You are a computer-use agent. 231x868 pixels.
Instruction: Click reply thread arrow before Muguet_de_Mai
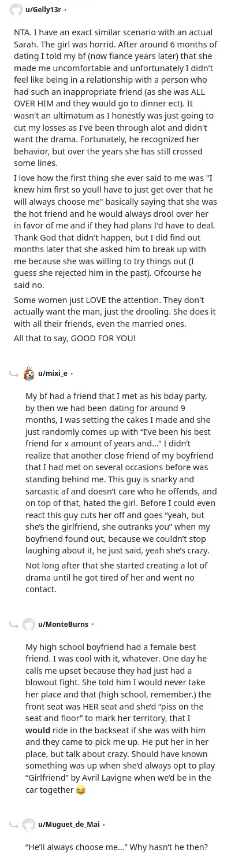click(x=14, y=824)
